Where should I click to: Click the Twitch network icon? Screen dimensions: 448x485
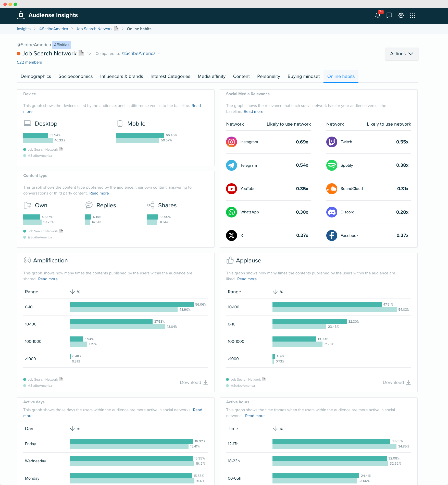[x=332, y=142]
